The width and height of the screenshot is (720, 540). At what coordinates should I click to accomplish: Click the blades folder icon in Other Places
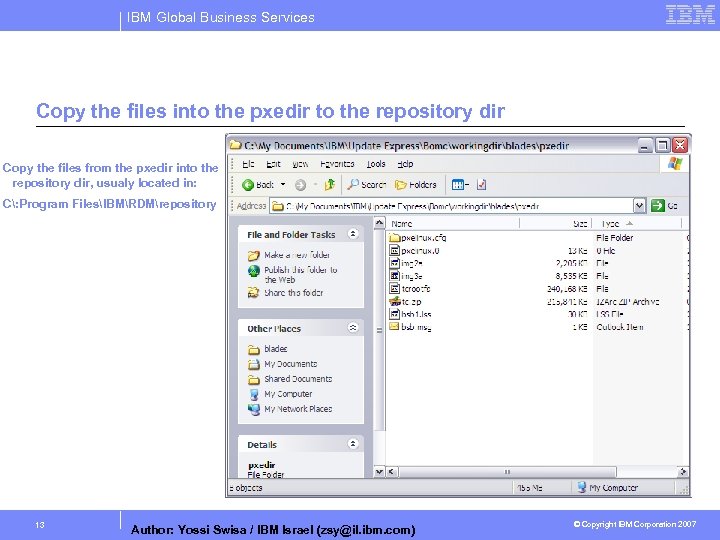point(253,349)
